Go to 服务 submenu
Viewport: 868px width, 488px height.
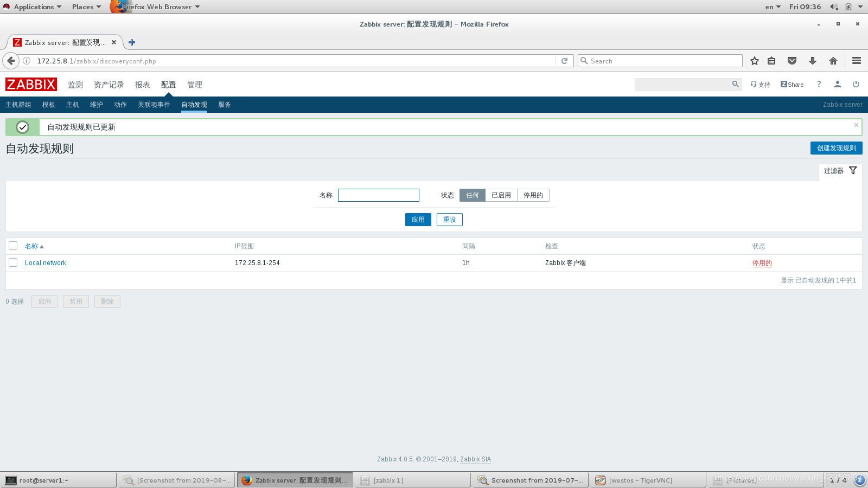pyautogui.click(x=225, y=105)
